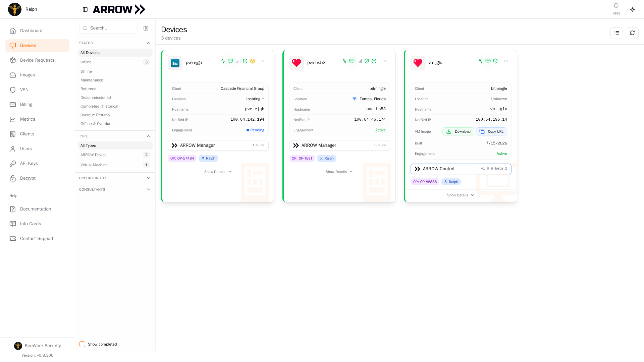Click the shield check icon on pve-hs53

coord(367,61)
